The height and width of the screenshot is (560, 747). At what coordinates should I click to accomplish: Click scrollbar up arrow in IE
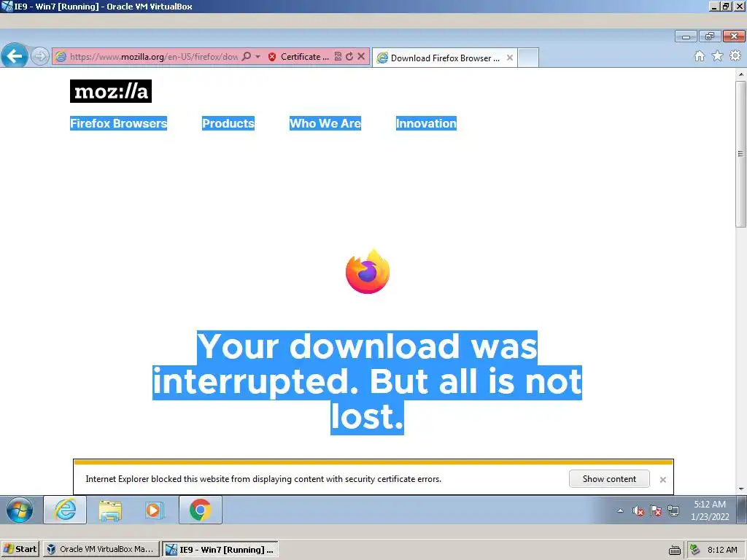click(741, 74)
